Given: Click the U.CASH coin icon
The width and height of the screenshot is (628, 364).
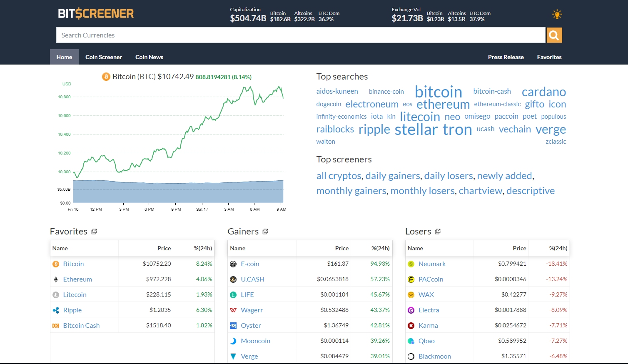Looking at the screenshot, I should [x=233, y=279].
